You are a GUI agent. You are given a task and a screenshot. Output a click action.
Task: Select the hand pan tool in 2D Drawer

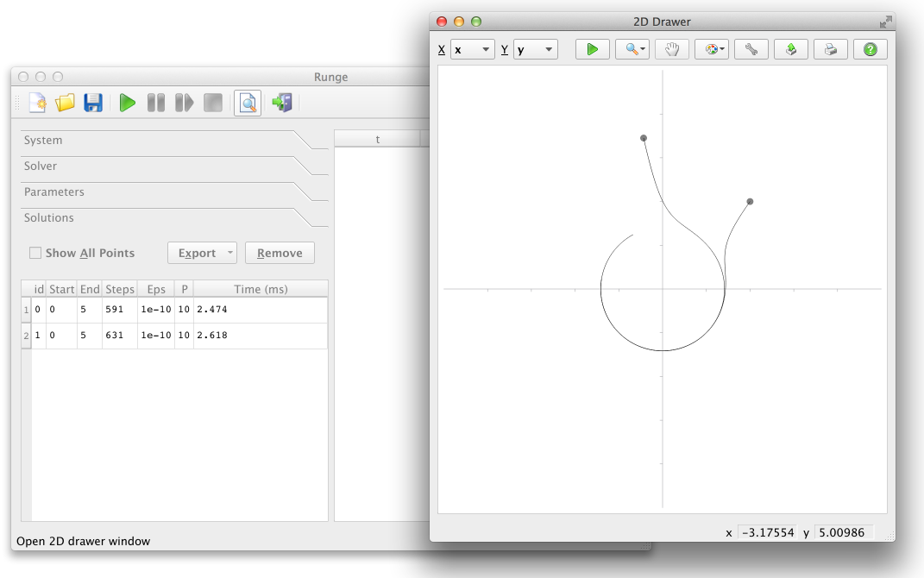tap(672, 49)
